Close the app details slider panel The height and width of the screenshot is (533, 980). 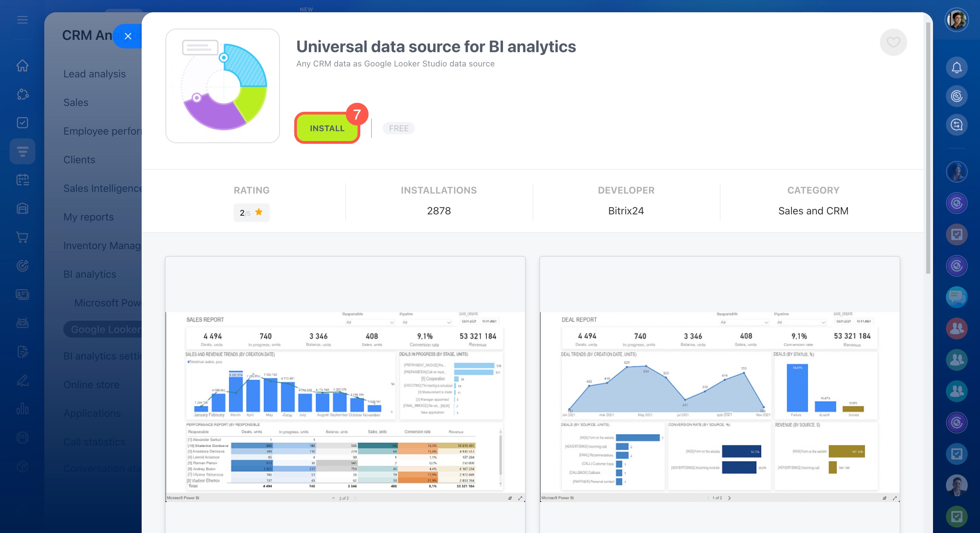point(128,36)
